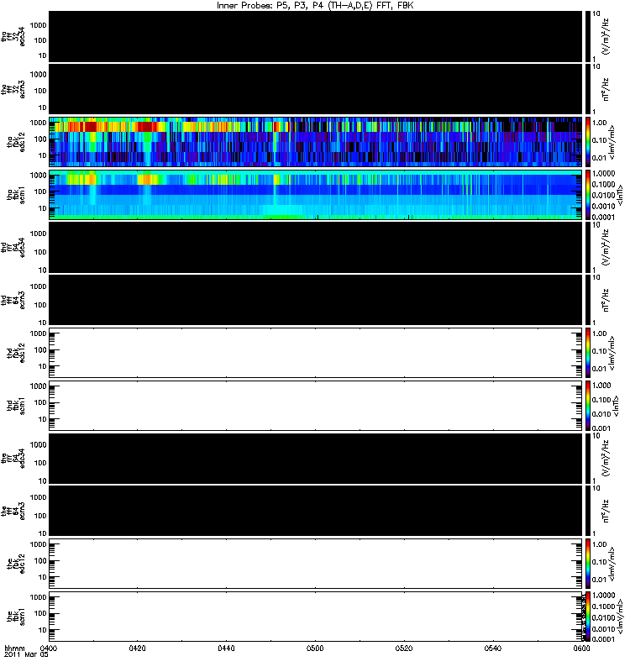Click the empty thd fbk edc12 plot

click(316, 353)
